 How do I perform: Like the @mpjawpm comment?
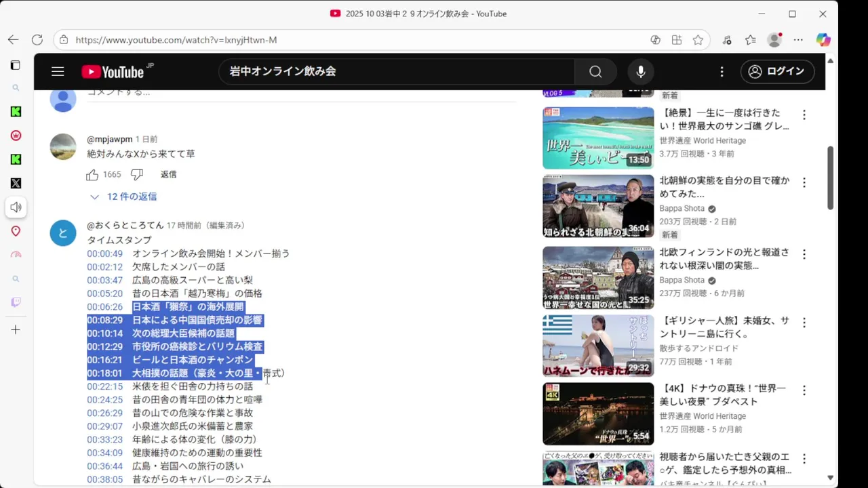(x=92, y=175)
